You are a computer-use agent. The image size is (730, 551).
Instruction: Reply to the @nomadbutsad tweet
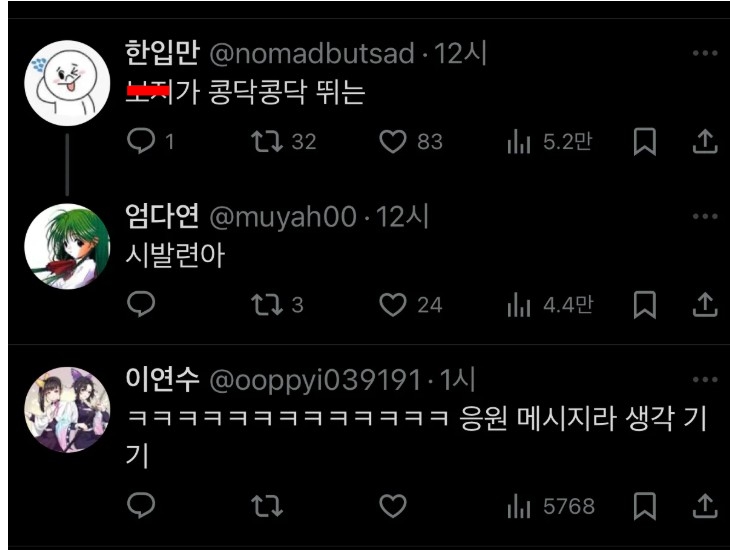(141, 141)
